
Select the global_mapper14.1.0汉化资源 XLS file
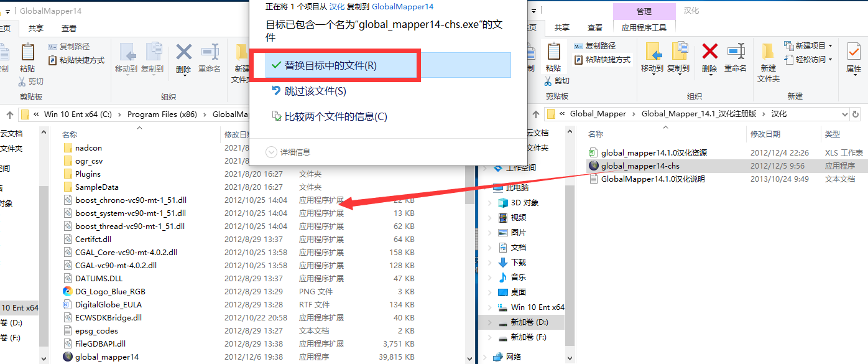click(654, 153)
